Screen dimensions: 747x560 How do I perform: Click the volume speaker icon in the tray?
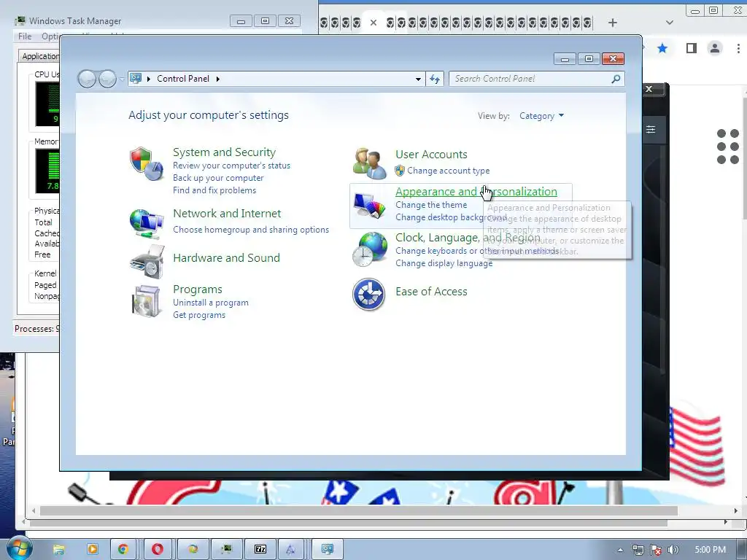coord(673,550)
